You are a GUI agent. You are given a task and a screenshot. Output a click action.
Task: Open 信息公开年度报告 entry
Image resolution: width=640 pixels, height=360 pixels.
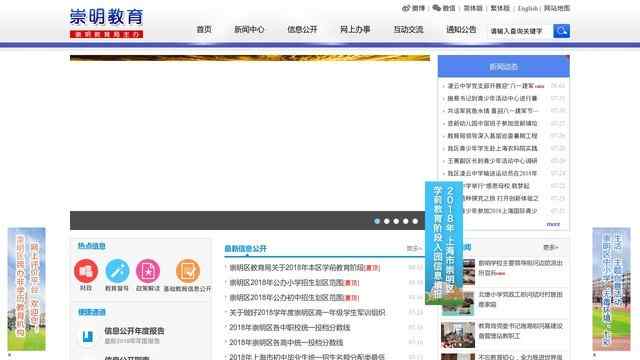coord(134,331)
